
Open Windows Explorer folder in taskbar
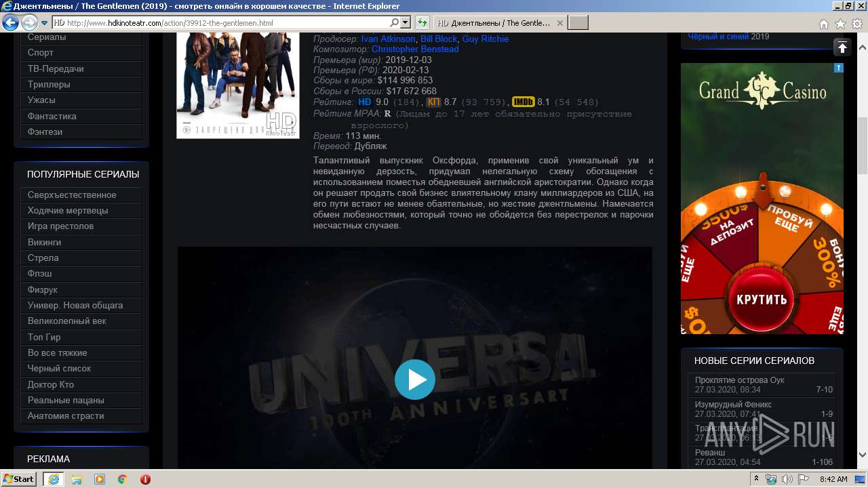(77, 479)
